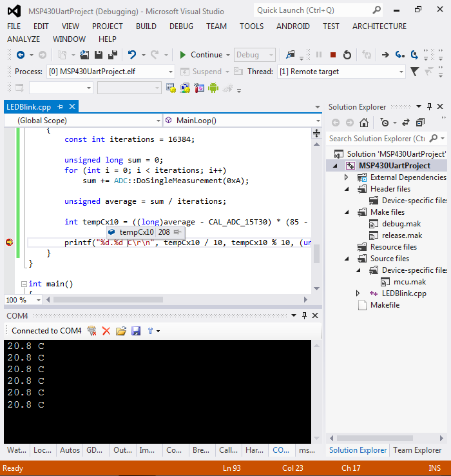Click the Restart debugging icon

[x=347, y=55]
